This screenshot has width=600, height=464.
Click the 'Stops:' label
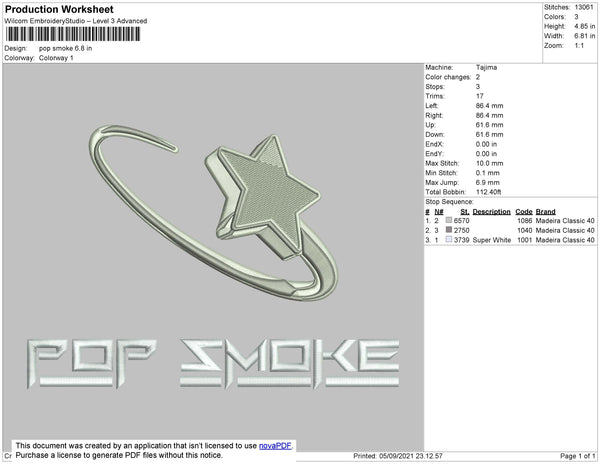435,87
